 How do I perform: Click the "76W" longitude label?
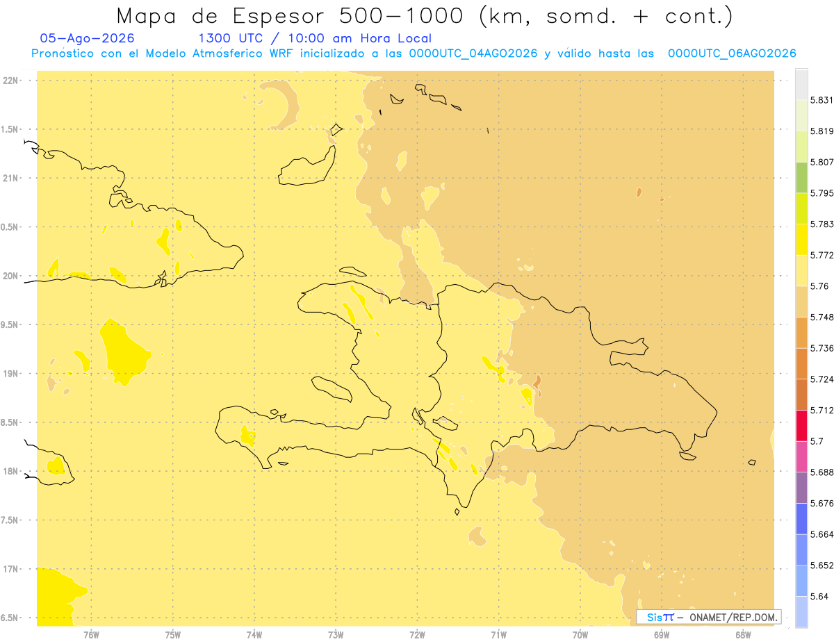[x=91, y=634]
